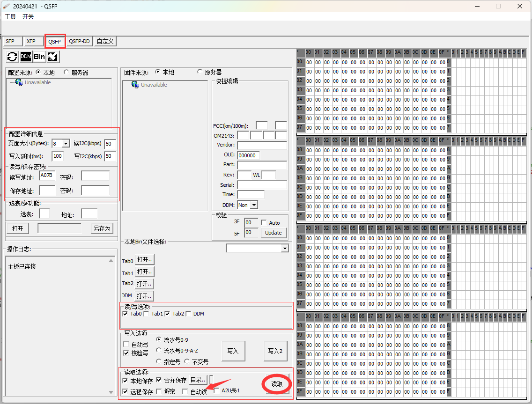The image size is (532, 404).
Task: Open the 工具 menu
Action: pos(10,16)
